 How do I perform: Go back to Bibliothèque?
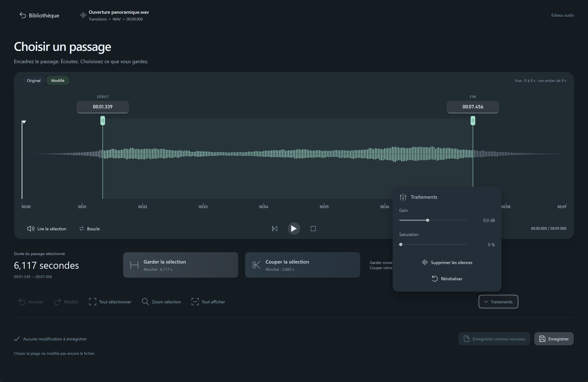tap(39, 15)
